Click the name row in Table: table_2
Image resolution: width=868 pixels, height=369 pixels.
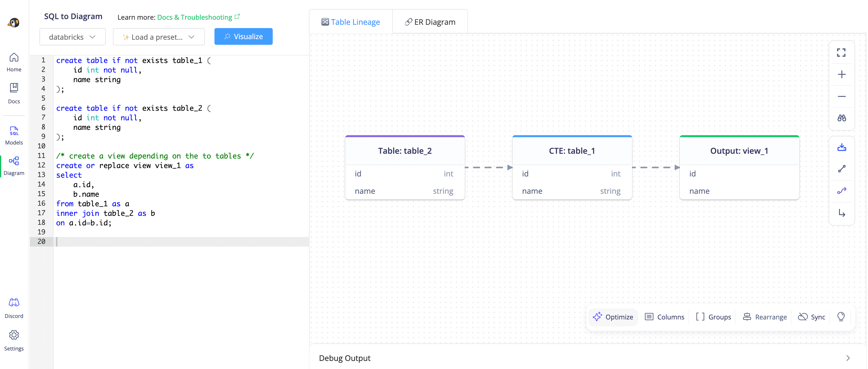point(405,191)
